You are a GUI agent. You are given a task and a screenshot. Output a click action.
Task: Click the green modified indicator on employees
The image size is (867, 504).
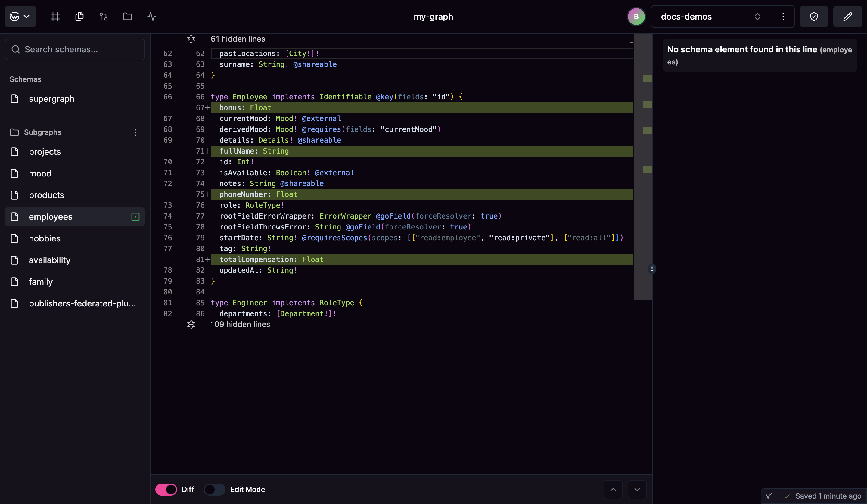pyautogui.click(x=135, y=217)
